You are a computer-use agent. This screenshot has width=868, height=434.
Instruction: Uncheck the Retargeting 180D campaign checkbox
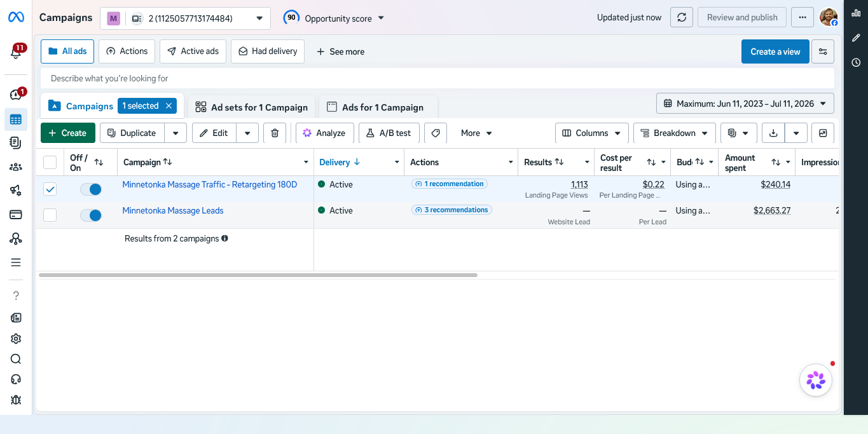tap(50, 189)
